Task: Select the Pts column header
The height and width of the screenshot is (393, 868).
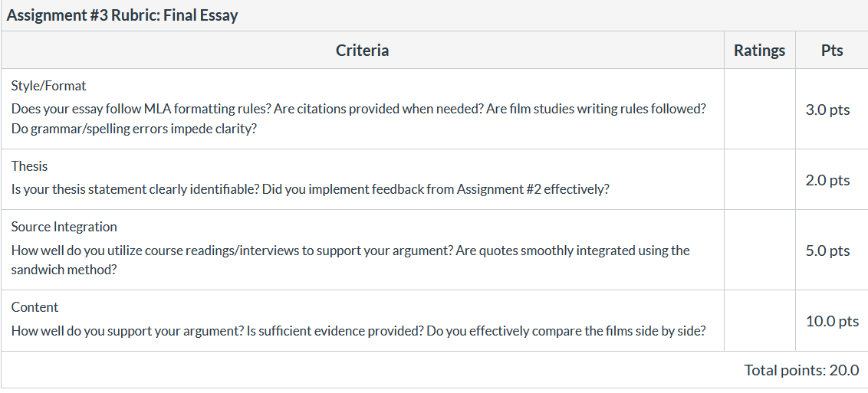Action: (x=832, y=51)
